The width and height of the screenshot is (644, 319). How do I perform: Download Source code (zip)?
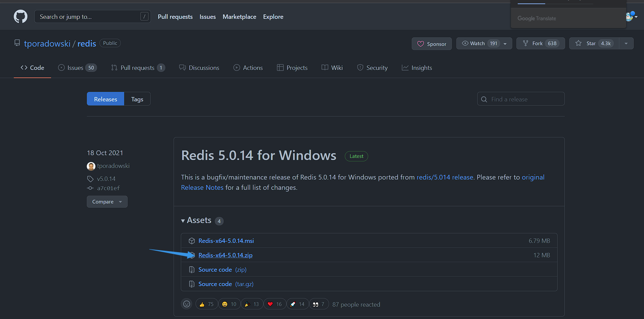coord(222,270)
